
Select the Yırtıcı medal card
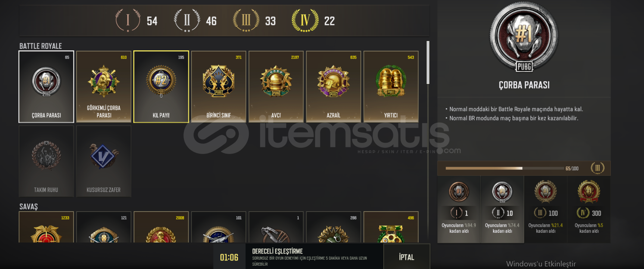(x=391, y=87)
